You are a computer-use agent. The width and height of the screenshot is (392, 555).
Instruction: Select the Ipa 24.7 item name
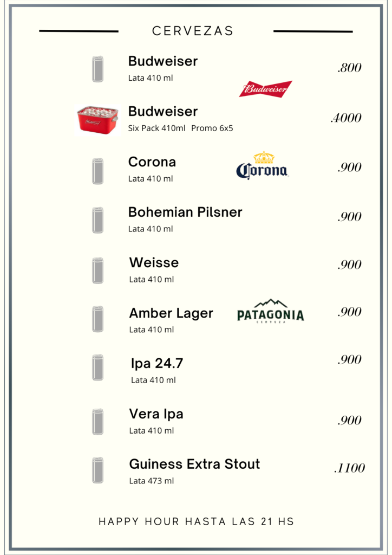coord(157,364)
